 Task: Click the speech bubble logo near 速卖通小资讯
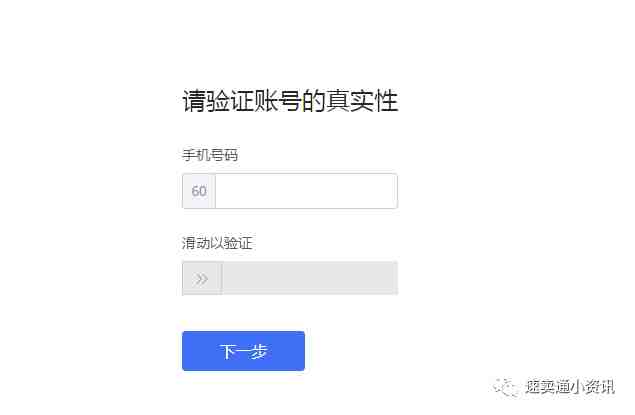pos(506,387)
